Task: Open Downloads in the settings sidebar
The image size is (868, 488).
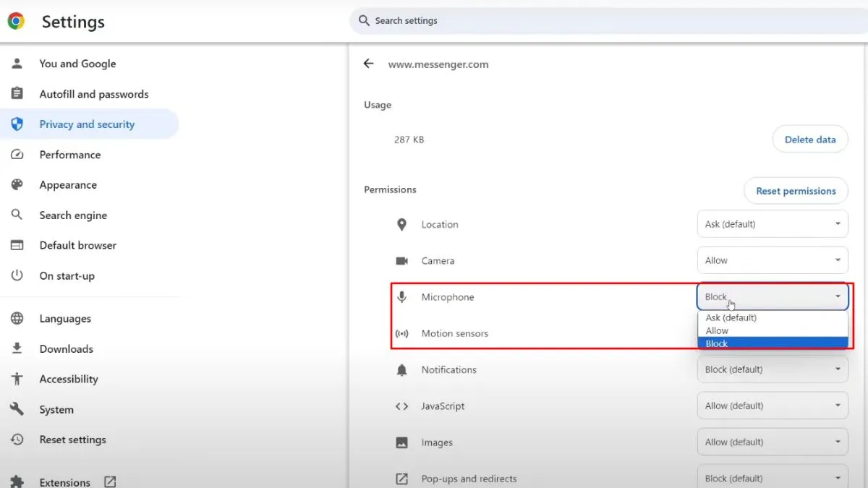Action: point(66,349)
